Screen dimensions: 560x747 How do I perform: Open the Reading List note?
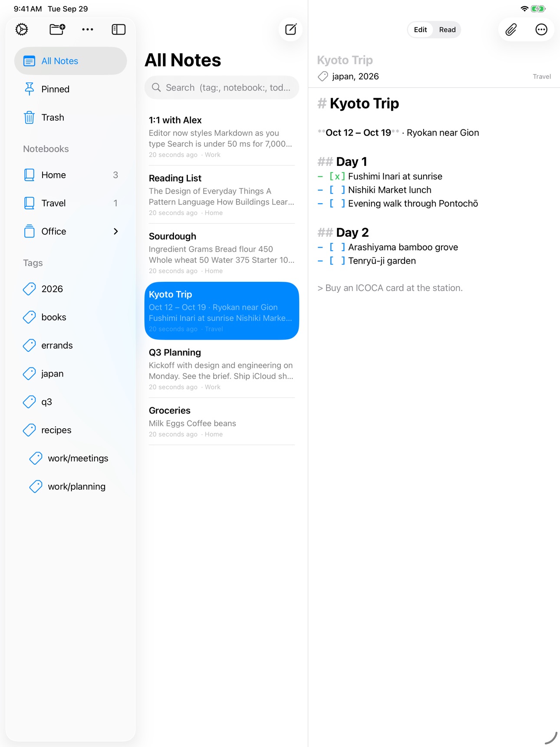[x=222, y=195]
